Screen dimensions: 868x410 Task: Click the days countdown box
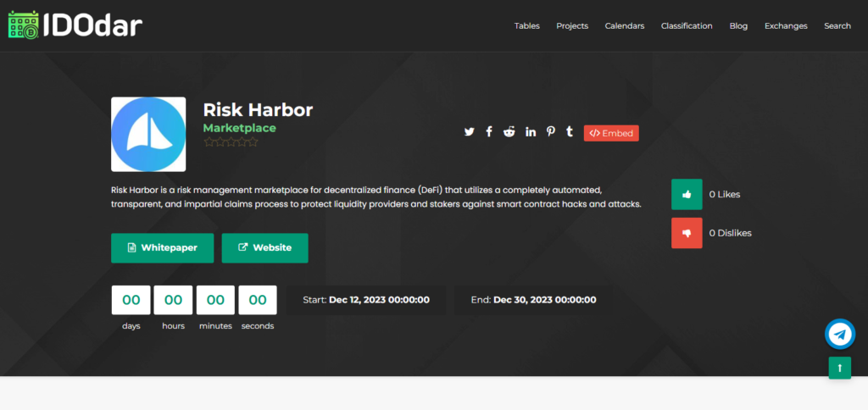131,300
